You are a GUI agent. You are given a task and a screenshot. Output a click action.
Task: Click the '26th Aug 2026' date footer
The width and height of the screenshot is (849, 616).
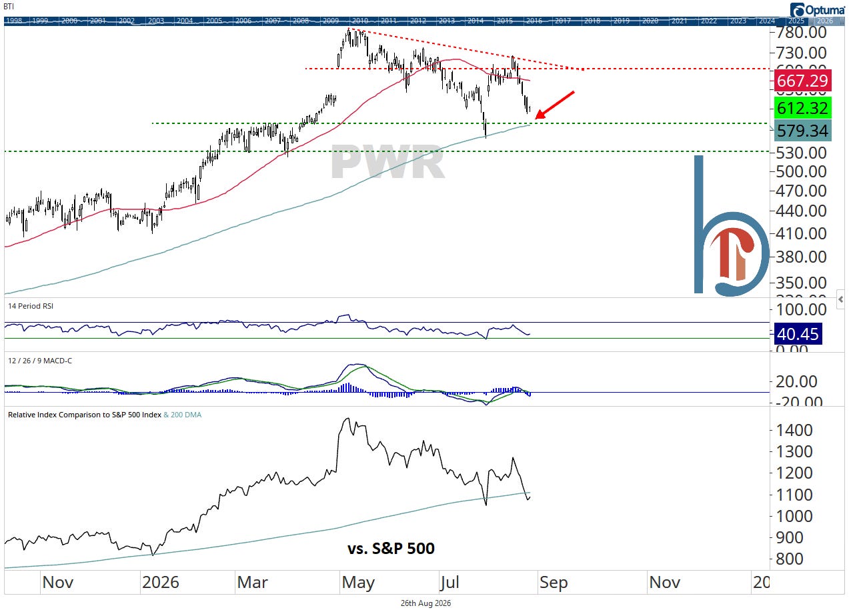tap(426, 603)
